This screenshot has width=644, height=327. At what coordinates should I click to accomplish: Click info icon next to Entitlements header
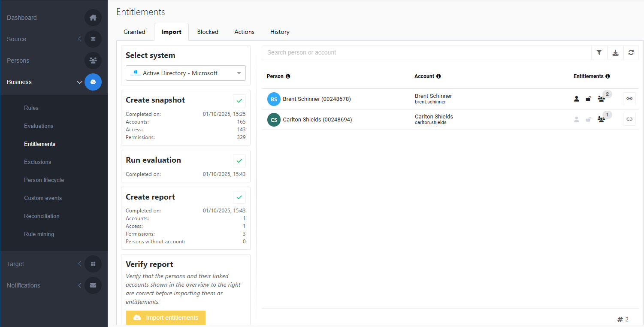point(608,76)
